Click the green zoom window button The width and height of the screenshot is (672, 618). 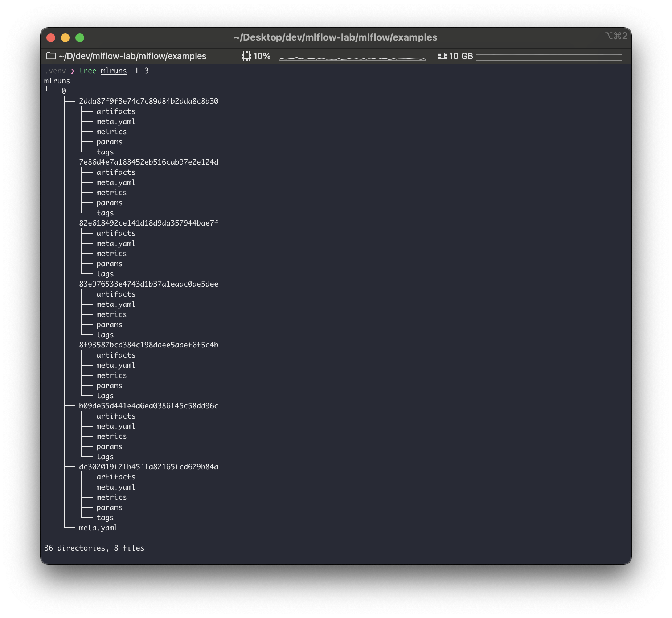point(80,38)
